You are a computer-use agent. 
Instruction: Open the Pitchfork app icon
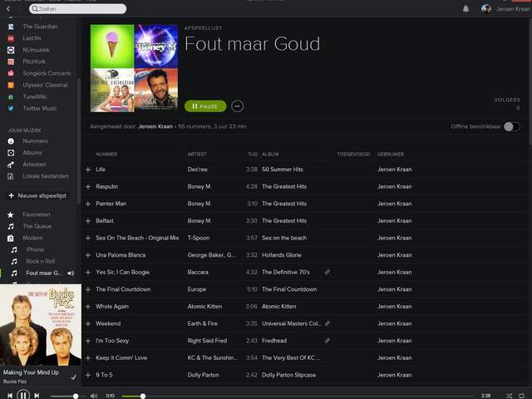[x=11, y=62]
